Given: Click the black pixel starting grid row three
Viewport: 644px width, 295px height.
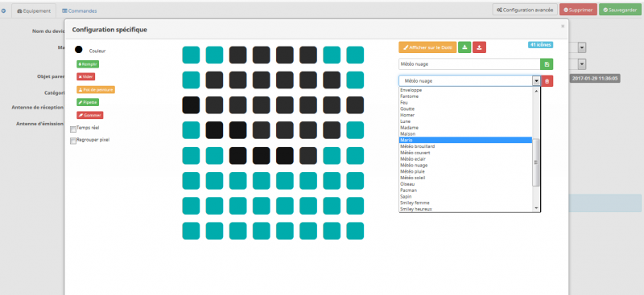Looking at the screenshot, I should click(191, 105).
